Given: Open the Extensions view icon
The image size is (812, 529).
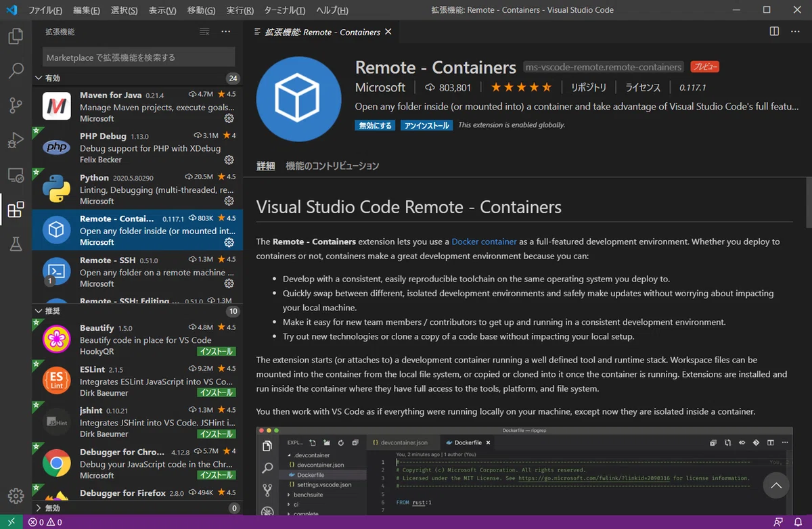Looking at the screenshot, I should tap(16, 210).
